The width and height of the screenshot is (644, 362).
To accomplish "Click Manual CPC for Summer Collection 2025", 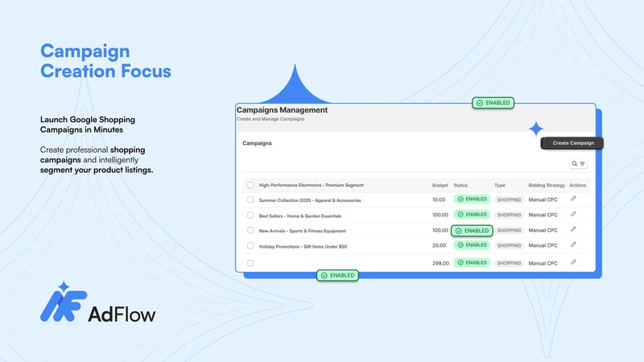I will (543, 200).
